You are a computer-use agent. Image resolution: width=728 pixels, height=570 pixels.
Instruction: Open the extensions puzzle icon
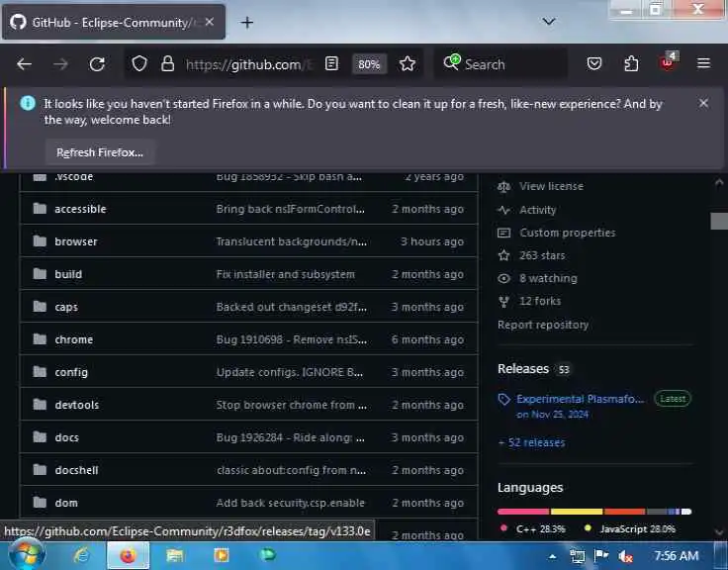[631, 63]
